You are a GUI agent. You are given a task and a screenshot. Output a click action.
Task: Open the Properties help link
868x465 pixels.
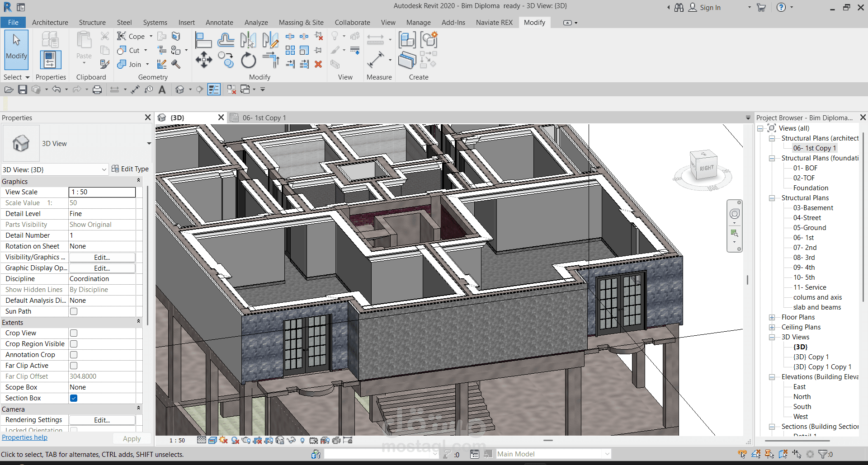click(x=24, y=437)
